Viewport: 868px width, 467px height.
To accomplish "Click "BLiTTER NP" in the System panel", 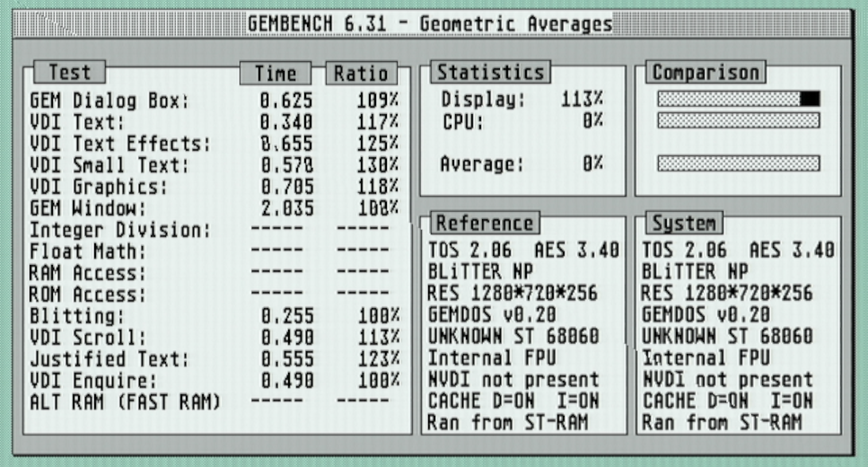I will pos(695,272).
